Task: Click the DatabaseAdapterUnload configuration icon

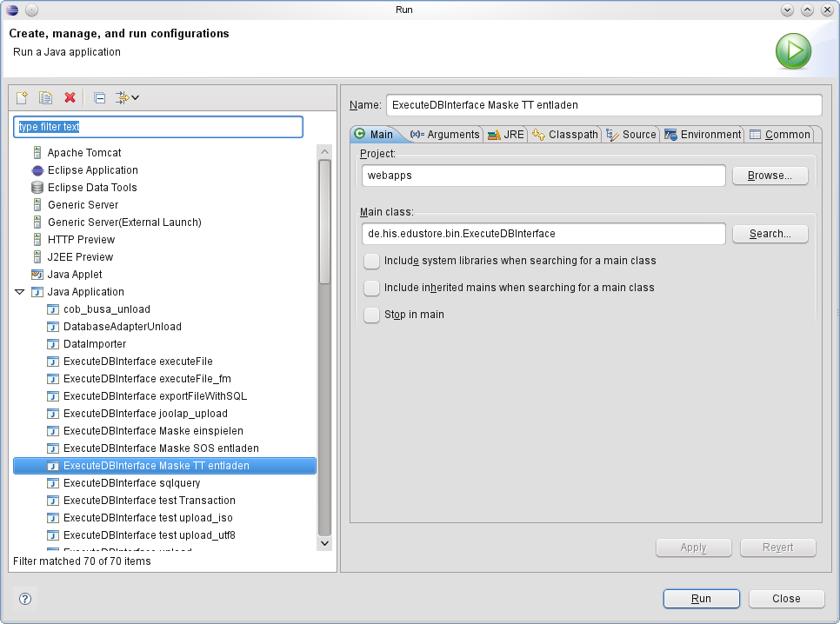Action: click(52, 327)
